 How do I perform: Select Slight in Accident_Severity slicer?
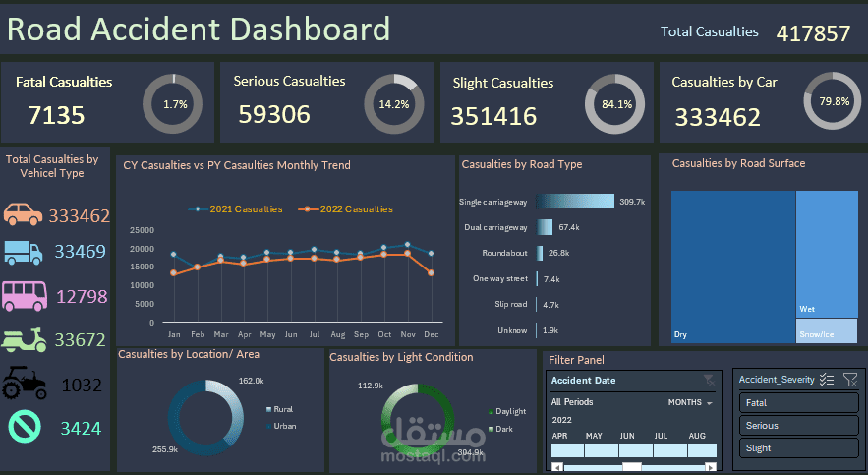point(798,448)
